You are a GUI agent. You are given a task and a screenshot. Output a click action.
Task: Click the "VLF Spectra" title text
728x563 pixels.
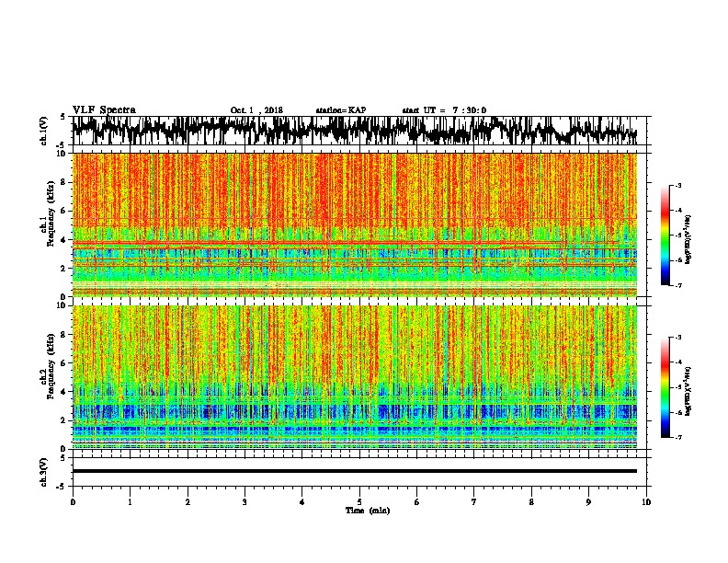click(104, 110)
